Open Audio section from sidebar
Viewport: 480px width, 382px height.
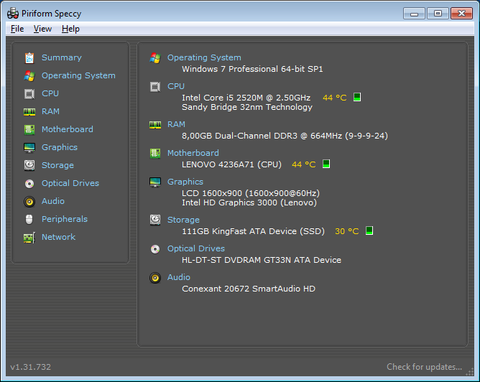coord(53,201)
